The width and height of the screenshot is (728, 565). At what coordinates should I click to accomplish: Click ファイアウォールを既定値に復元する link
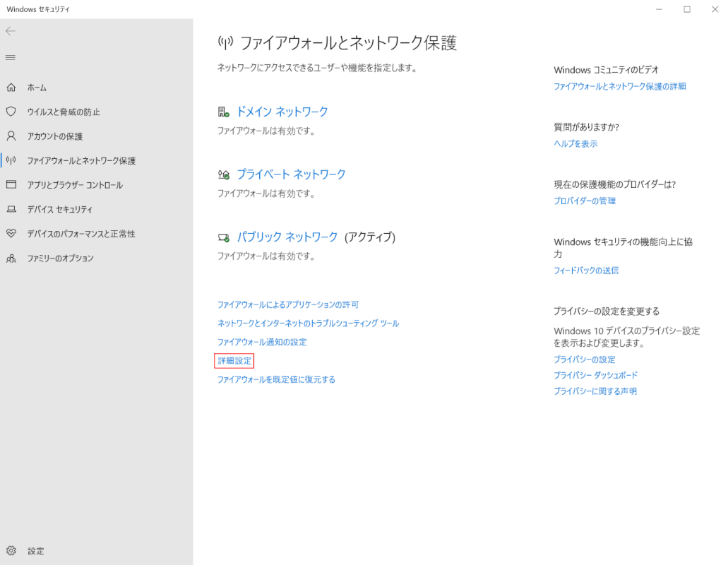click(x=276, y=379)
